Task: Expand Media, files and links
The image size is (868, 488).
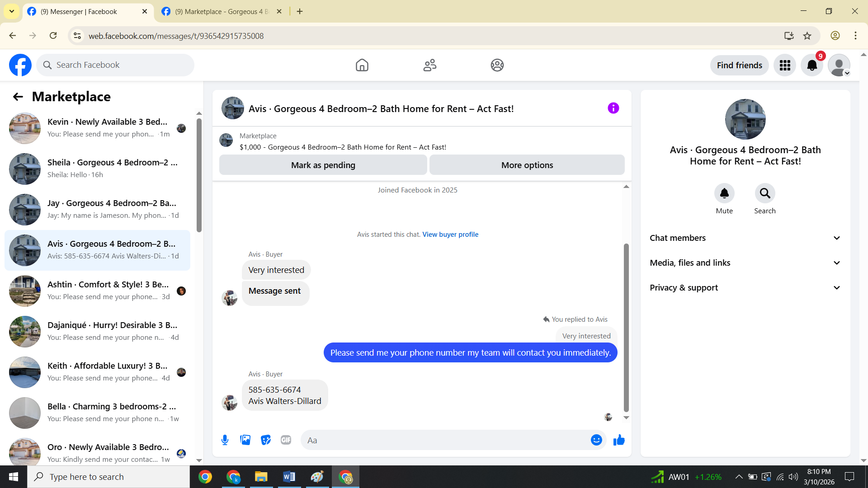Action: [745, 263]
